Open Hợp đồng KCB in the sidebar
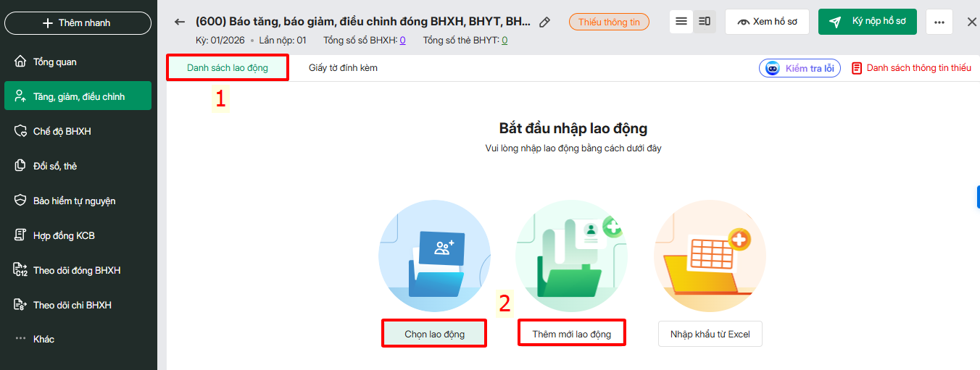The width and height of the screenshot is (980, 370). pyautogui.click(x=64, y=236)
